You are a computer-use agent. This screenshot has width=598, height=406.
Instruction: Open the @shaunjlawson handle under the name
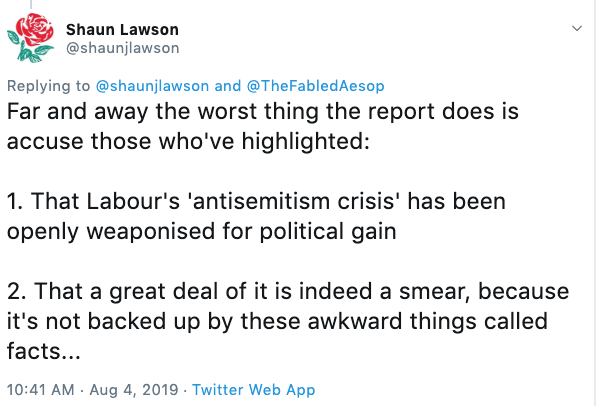pos(122,48)
